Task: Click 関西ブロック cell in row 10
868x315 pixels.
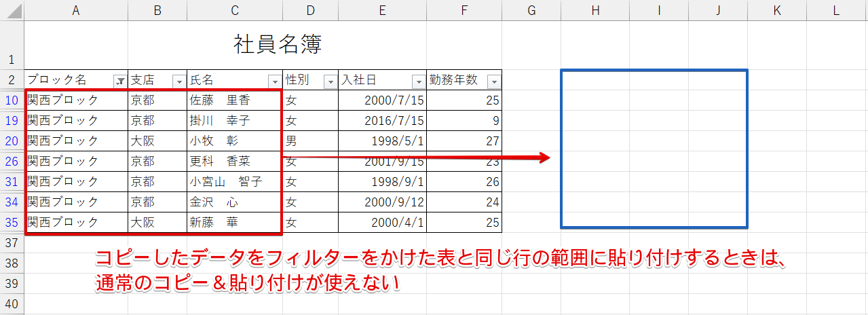Action: click(x=76, y=100)
